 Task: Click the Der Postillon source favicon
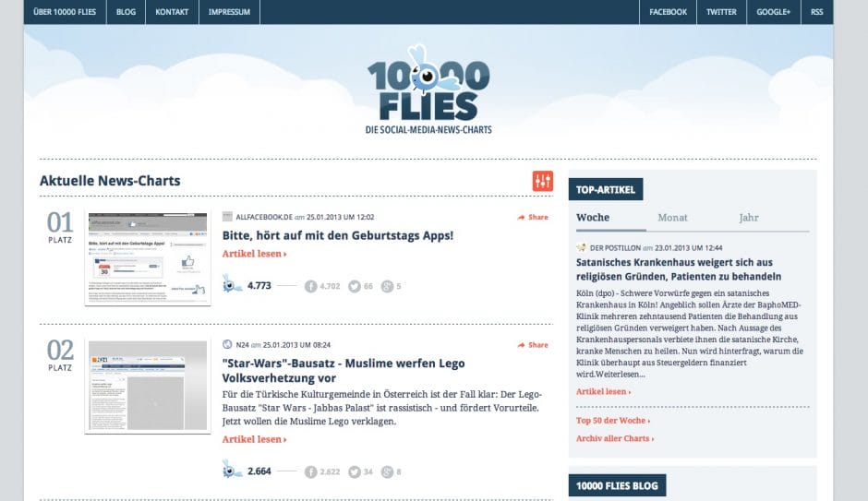581,248
